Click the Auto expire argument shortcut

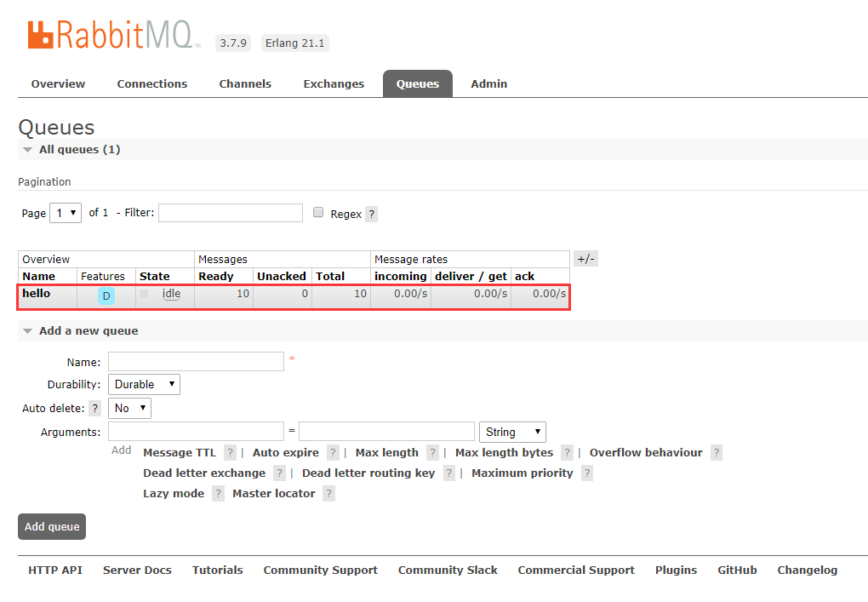(x=286, y=452)
